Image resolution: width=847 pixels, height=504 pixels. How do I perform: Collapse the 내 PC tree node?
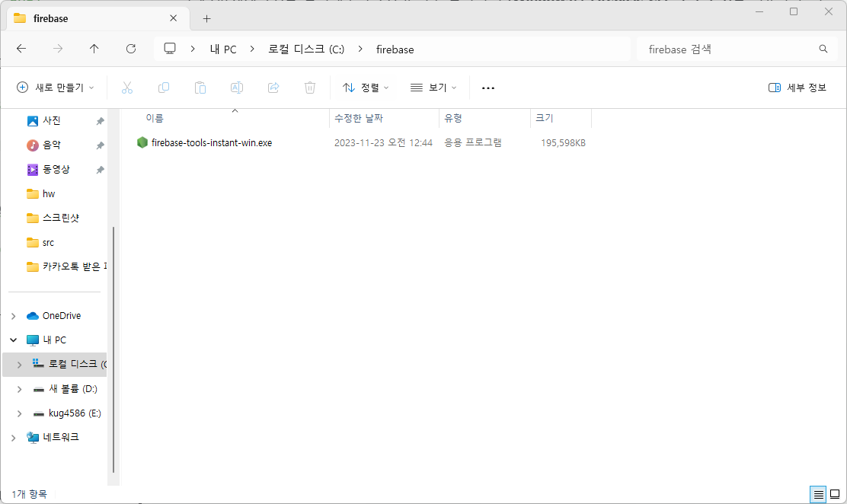(x=14, y=340)
